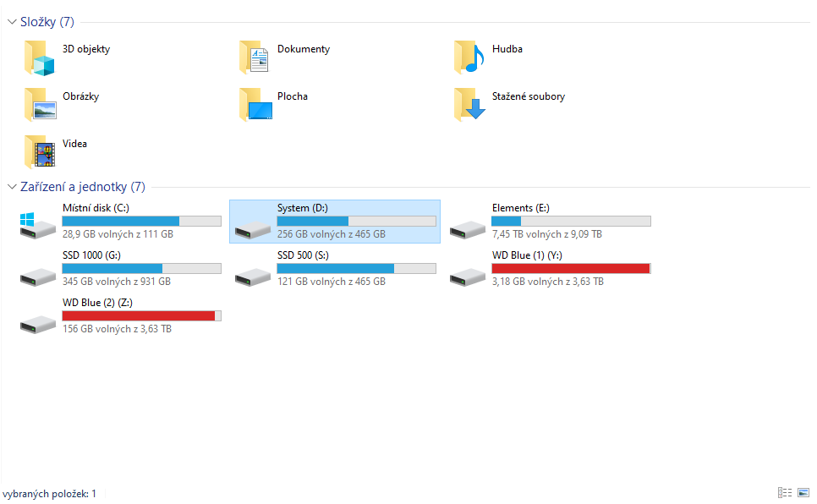
Task: Click the "System (D:)" name
Action: 302,208
